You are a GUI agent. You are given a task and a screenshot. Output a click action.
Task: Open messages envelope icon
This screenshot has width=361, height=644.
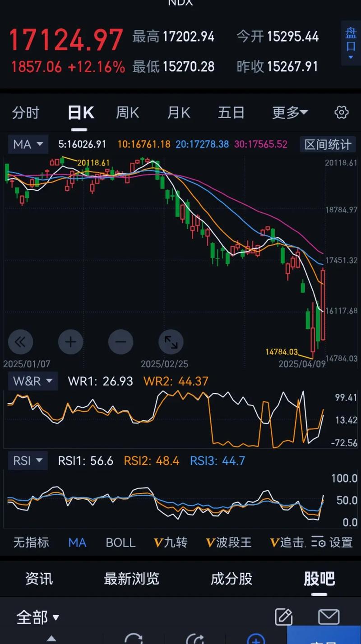329,616
